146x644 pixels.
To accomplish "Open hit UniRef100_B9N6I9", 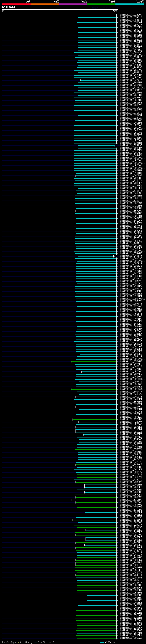I will coord(131,17).
